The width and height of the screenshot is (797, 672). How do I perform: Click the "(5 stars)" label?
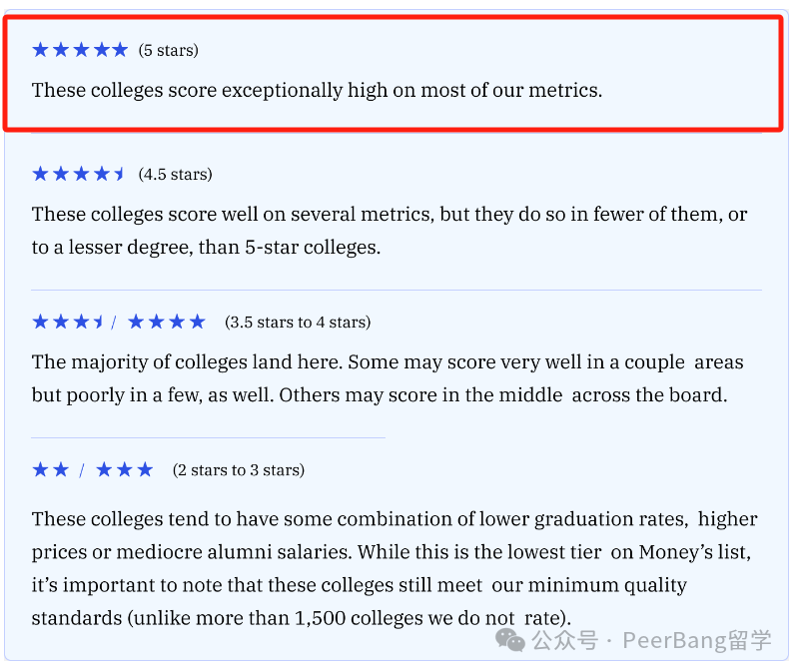click(x=168, y=50)
